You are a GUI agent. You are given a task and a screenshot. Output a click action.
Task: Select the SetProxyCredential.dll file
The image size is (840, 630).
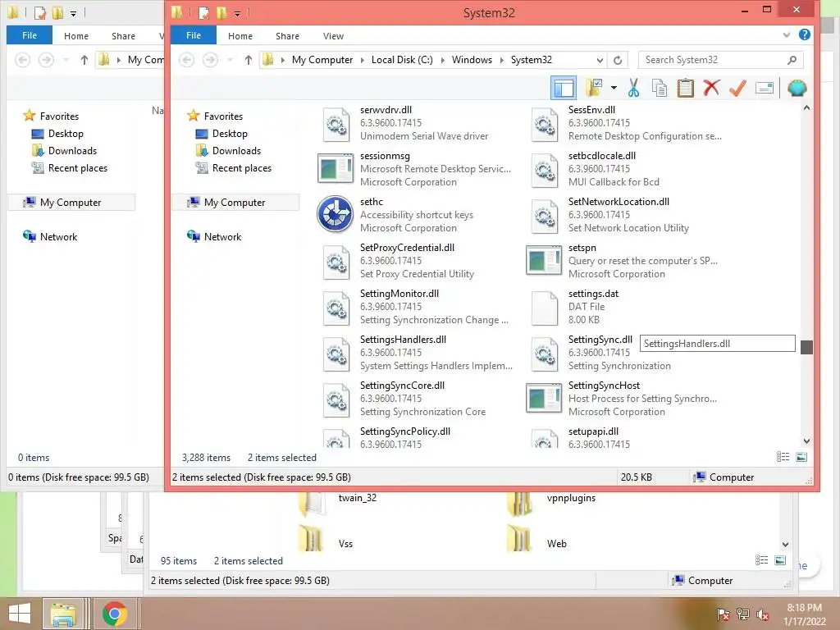point(407,248)
